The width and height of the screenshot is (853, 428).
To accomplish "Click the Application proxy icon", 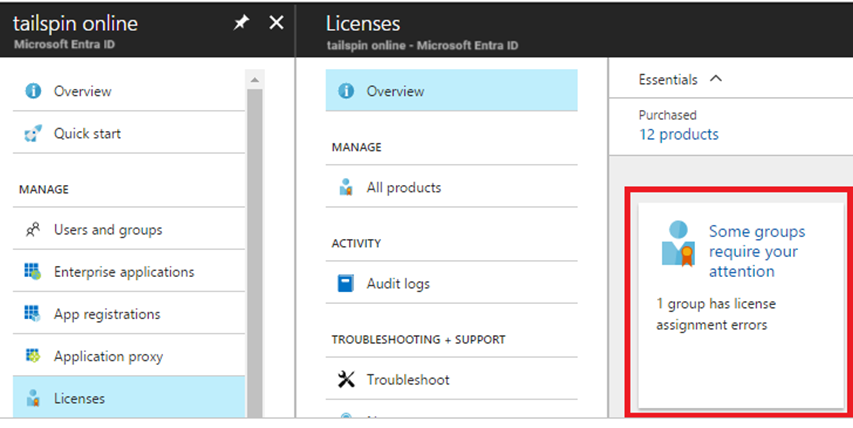I will click(x=33, y=356).
